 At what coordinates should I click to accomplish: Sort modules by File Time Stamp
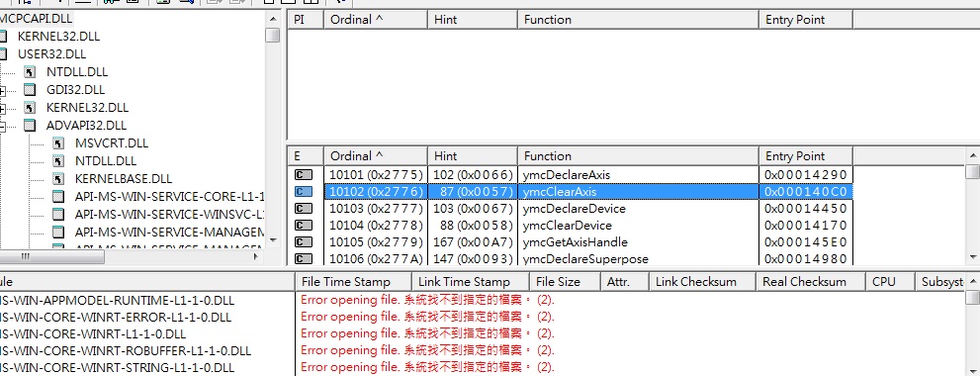coord(353,282)
